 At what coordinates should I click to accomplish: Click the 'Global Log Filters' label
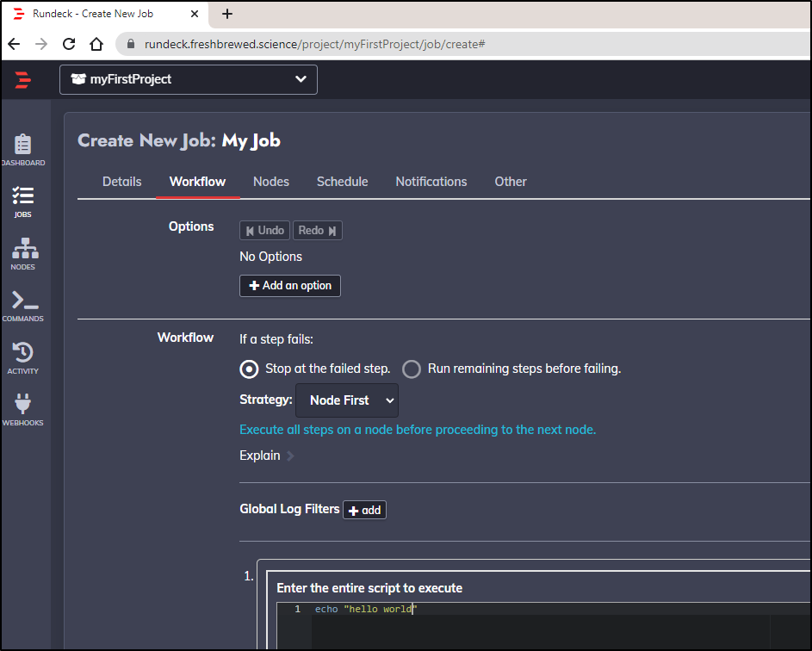point(289,509)
